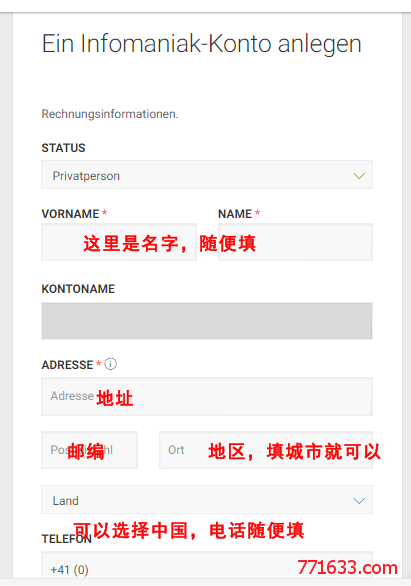
Task: Click the VORNAME field label
Action: (70, 214)
